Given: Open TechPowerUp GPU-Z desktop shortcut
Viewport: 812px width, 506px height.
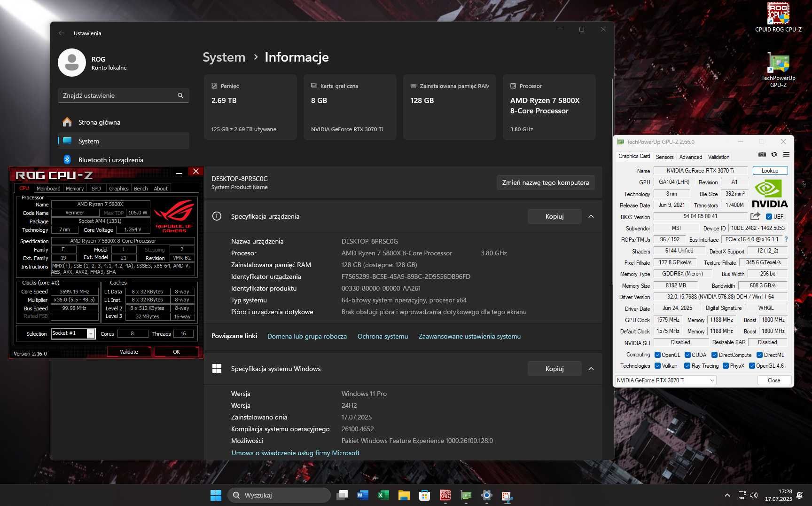Looking at the screenshot, I should click(x=778, y=71).
